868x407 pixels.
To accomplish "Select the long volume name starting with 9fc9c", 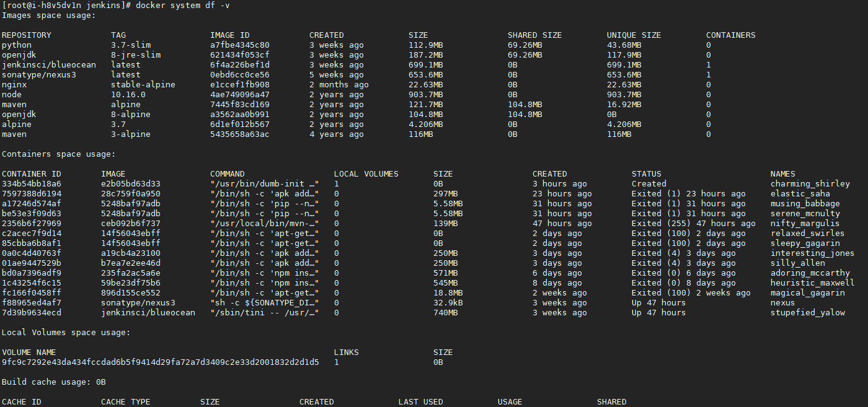I will tap(160, 362).
